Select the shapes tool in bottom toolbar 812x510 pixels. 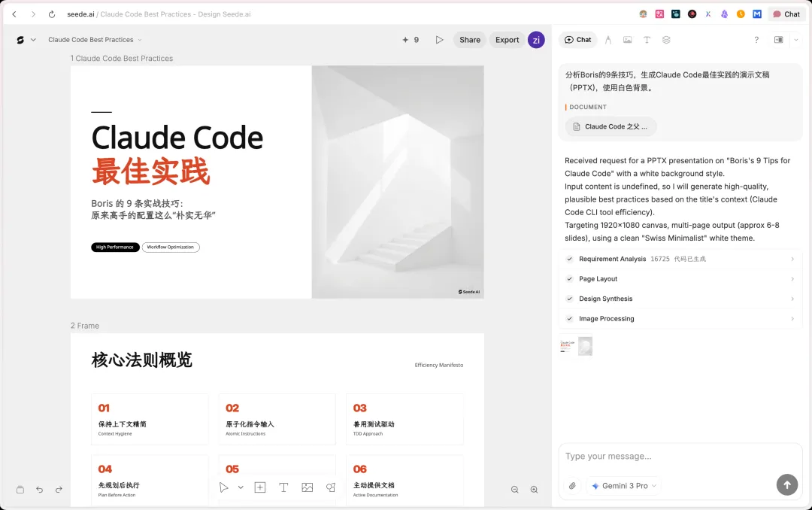(330, 487)
